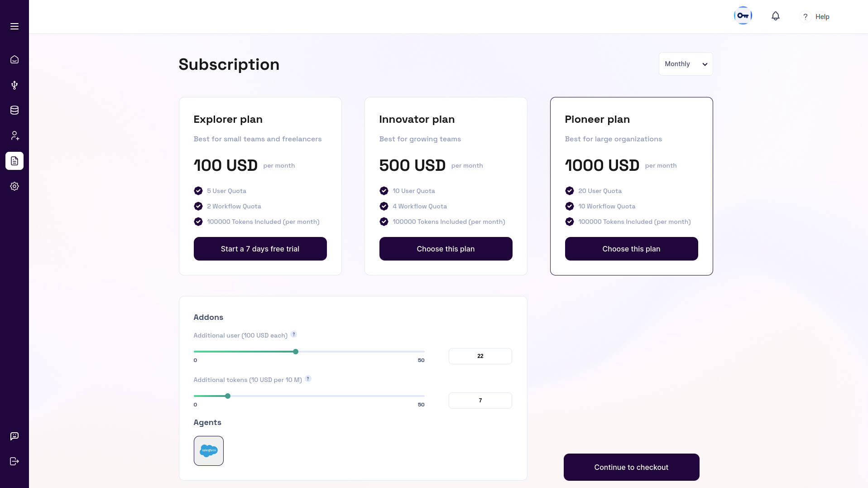Viewport: 868px width, 488px height.
Task: Continue to checkout
Action: tap(631, 467)
